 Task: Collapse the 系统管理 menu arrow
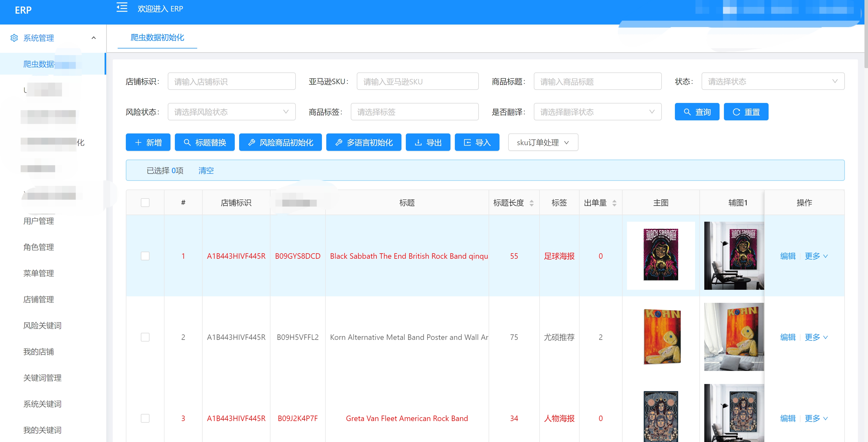pos(94,38)
